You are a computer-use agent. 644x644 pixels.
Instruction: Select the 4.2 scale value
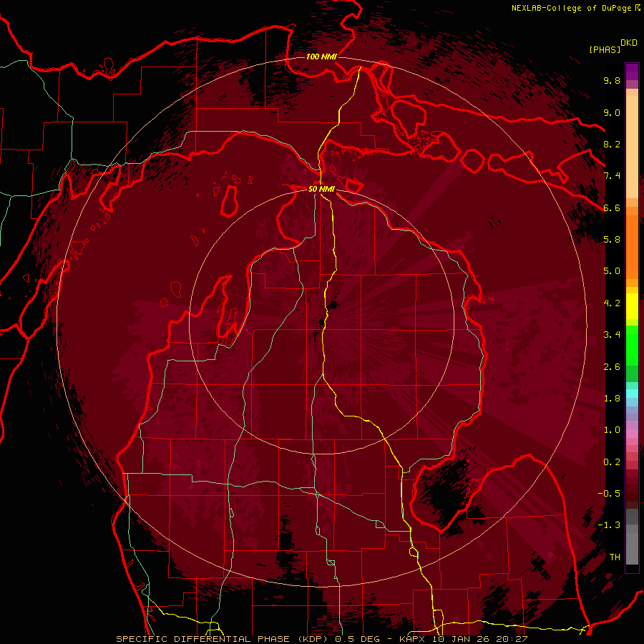(612, 303)
